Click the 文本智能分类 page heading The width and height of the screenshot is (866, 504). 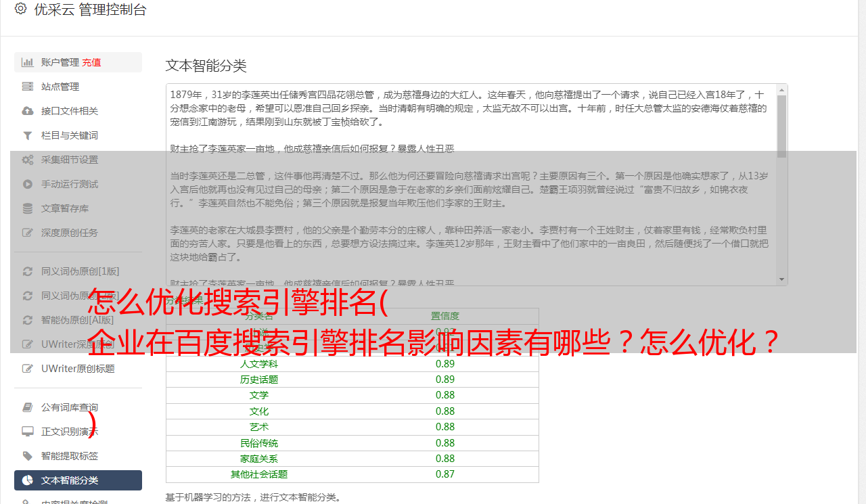coord(206,66)
